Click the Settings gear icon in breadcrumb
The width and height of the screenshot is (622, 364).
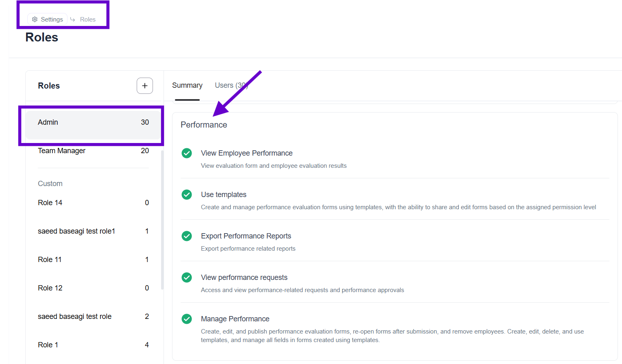(x=35, y=19)
